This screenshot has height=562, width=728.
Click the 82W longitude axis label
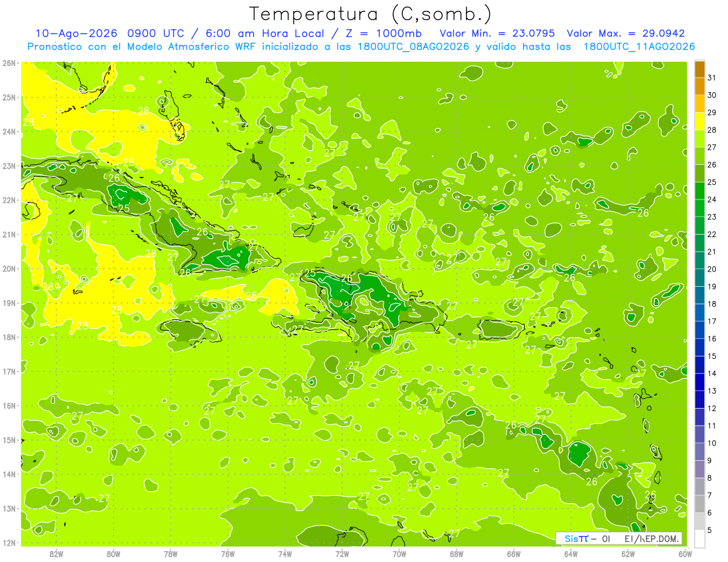[56, 554]
